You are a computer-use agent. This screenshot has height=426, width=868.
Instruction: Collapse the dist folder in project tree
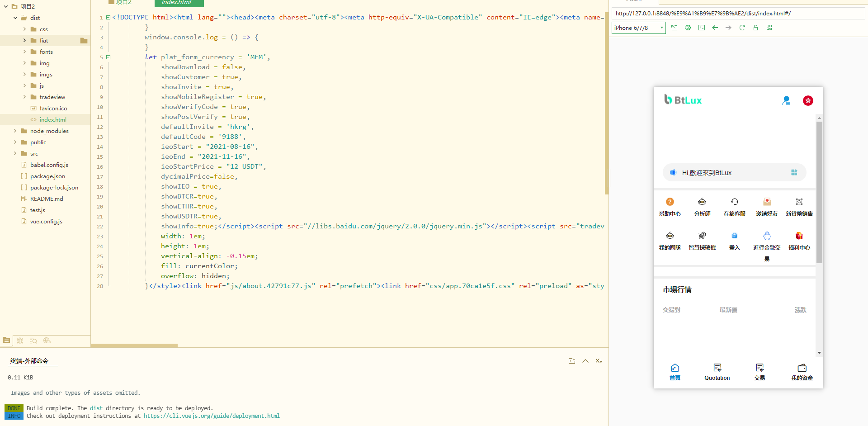click(x=15, y=18)
